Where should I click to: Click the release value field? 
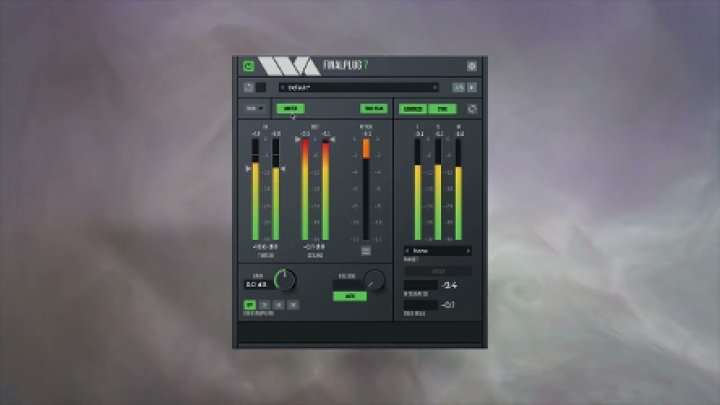pos(349,285)
